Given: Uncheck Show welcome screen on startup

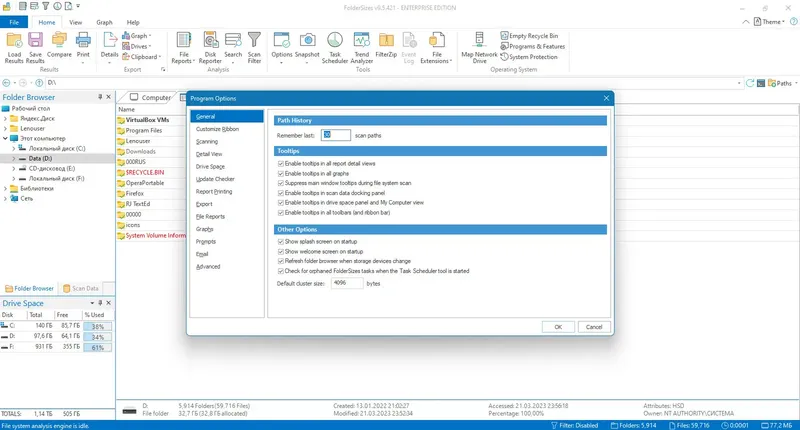Looking at the screenshot, I should pos(281,251).
